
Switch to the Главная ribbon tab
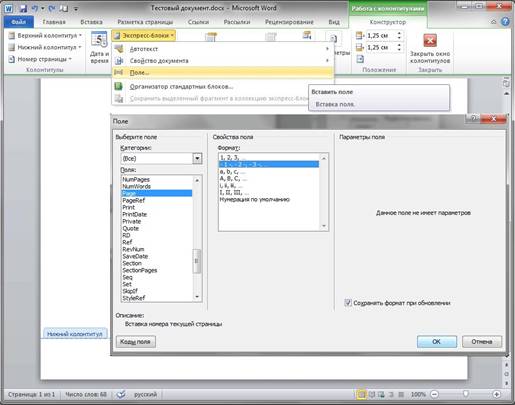click(54, 22)
